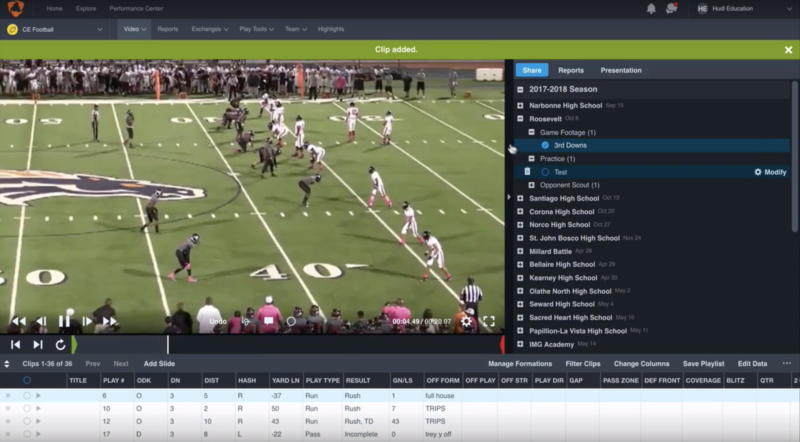Collapse the Game Footage folder
800x442 pixels.
[x=532, y=132]
